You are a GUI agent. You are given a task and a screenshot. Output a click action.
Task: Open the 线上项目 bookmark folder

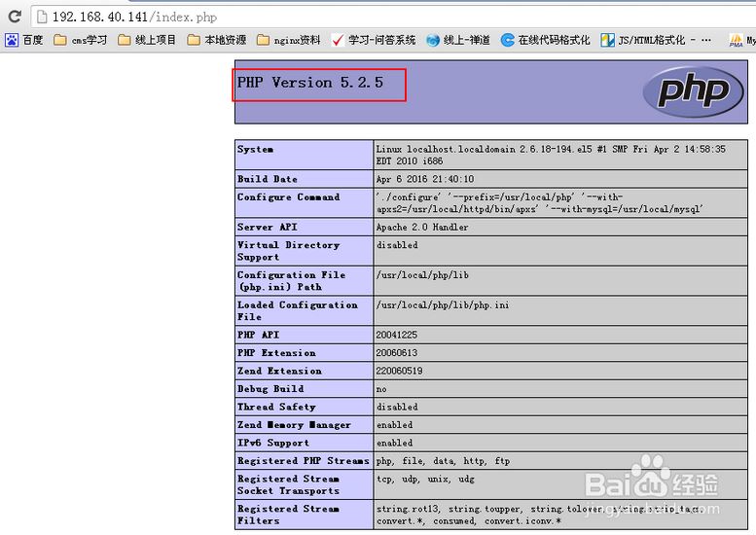coord(147,40)
